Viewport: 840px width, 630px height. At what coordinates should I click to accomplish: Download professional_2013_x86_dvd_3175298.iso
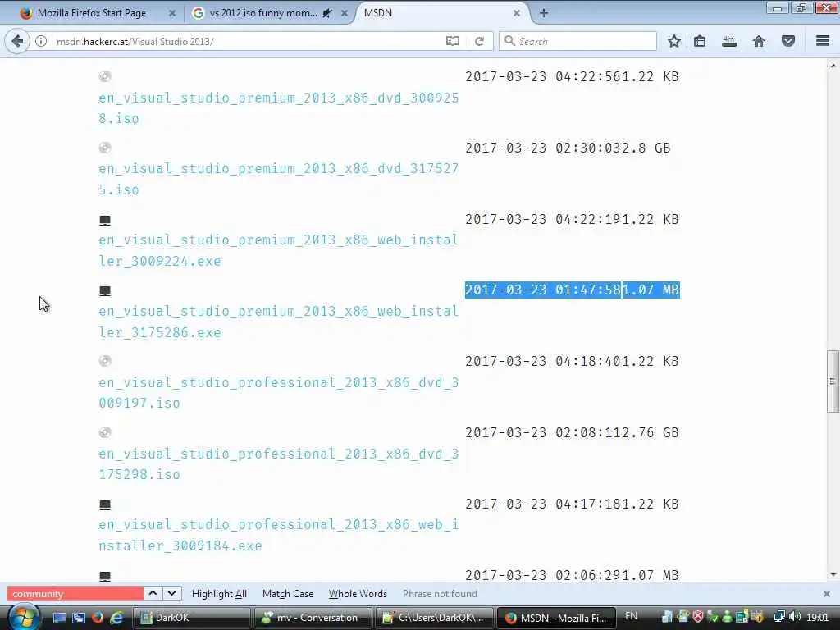pos(279,464)
